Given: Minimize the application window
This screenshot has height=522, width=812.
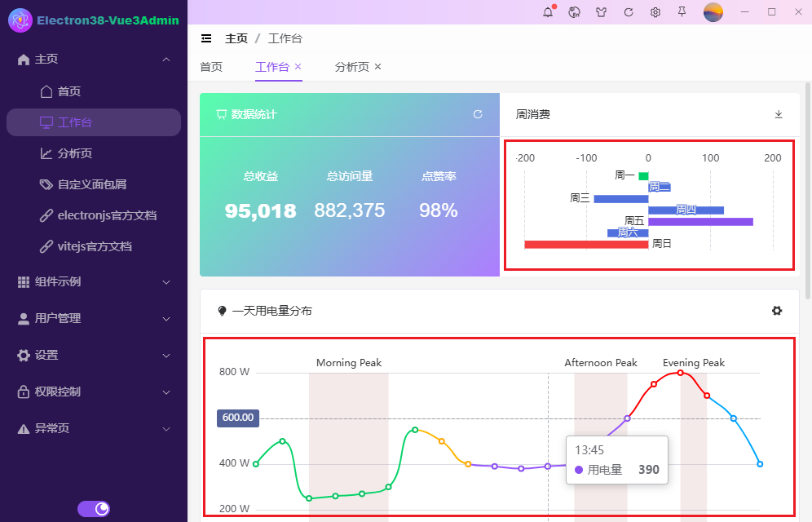Looking at the screenshot, I should [744, 12].
